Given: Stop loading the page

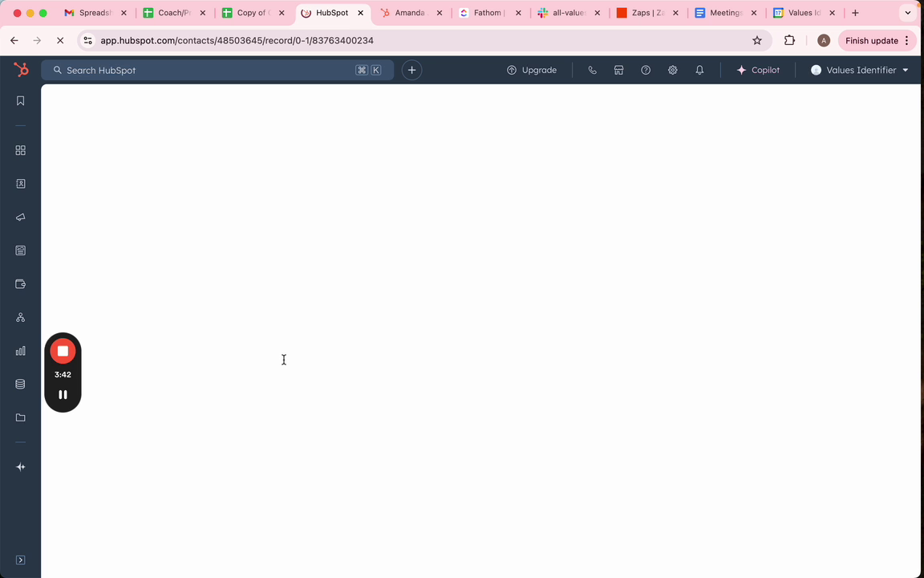Looking at the screenshot, I should pyautogui.click(x=60, y=41).
